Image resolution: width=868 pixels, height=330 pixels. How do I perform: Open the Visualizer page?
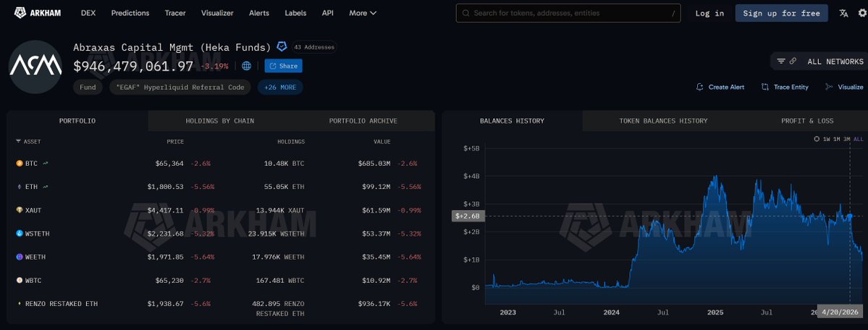[x=217, y=13]
